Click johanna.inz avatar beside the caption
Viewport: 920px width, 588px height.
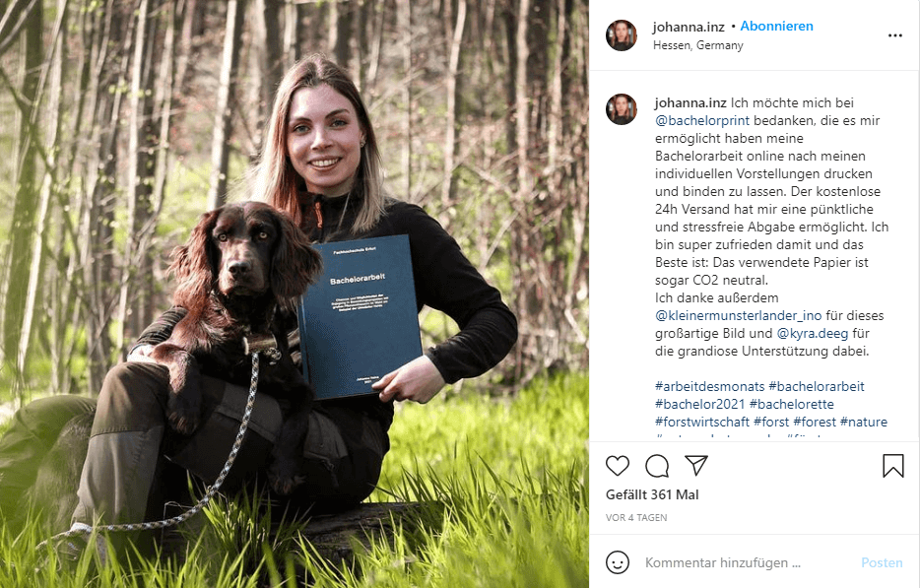[622, 109]
